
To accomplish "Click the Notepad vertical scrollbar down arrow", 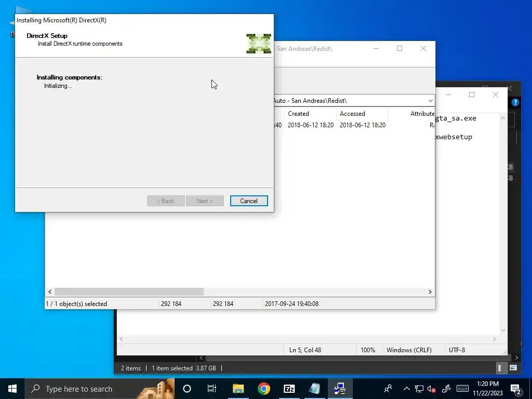I will (x=503, y=330).
